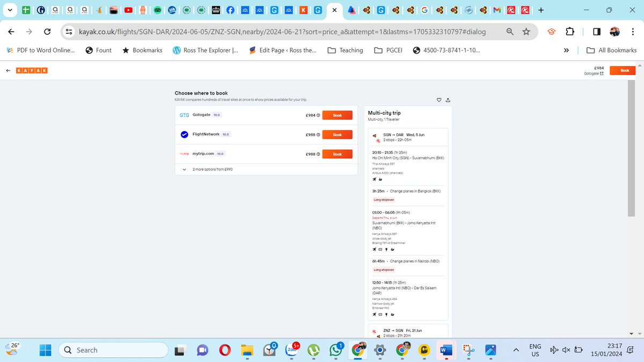644x362 pixels.
Task: Save this trip with the heart icon
Action: tap(439, 100)
